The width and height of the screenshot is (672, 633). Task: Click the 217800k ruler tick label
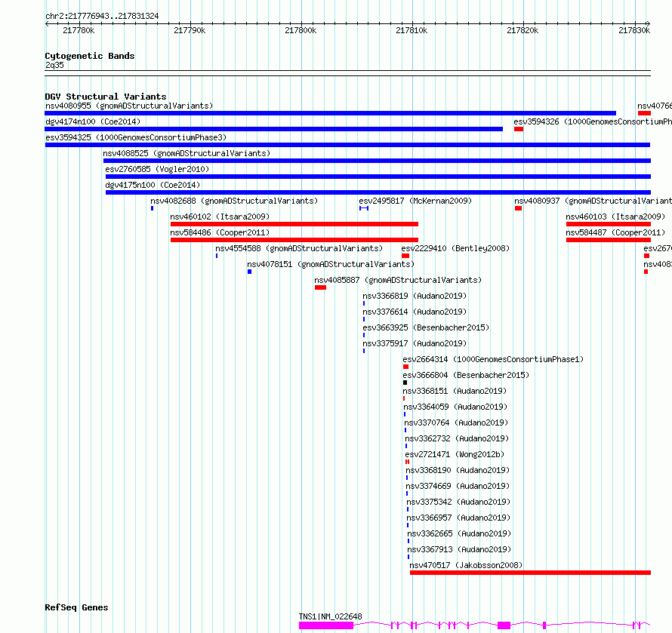[x=301, y=30]
